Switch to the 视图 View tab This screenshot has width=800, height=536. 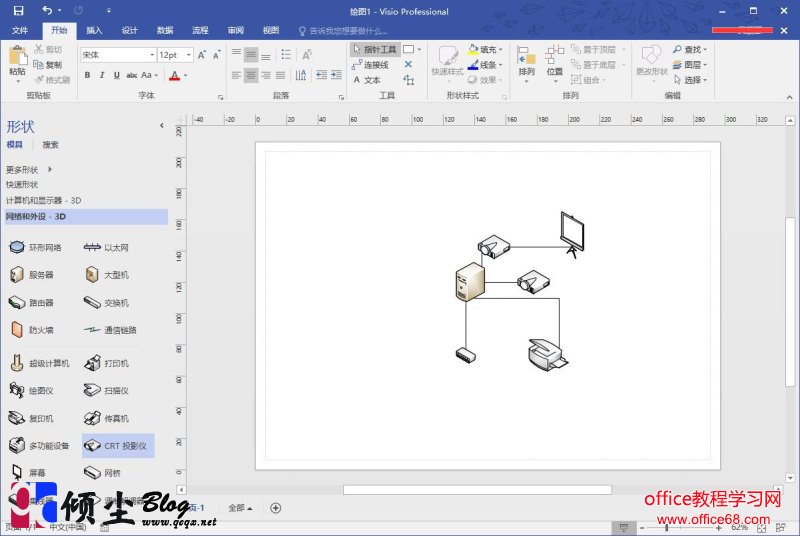click(x=271, y=31)
